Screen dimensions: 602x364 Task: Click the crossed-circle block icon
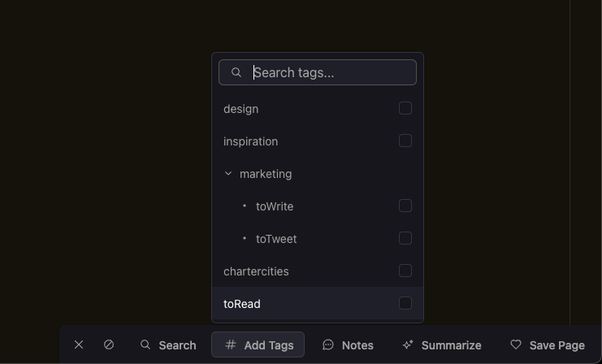click(109, 344)
